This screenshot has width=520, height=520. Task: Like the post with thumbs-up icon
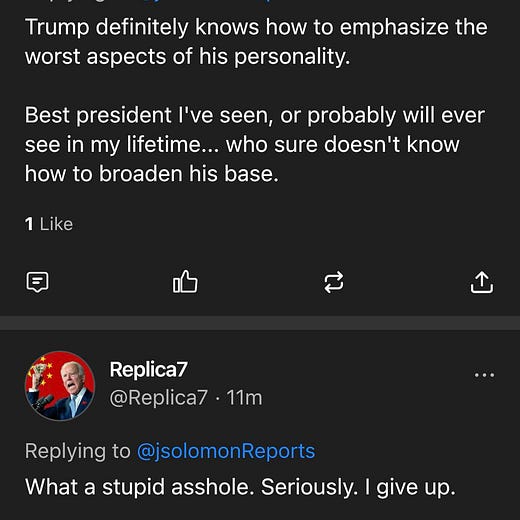click(x=185, y=282)
